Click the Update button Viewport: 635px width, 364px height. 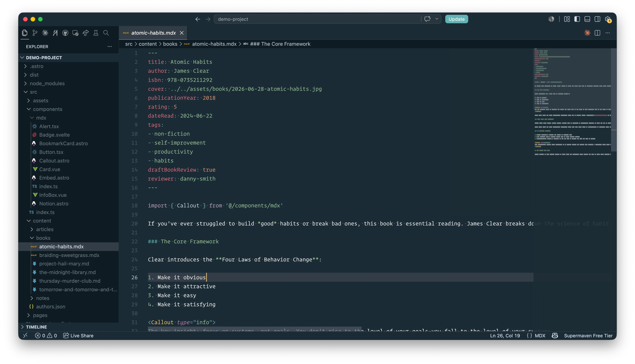[456, 19]
